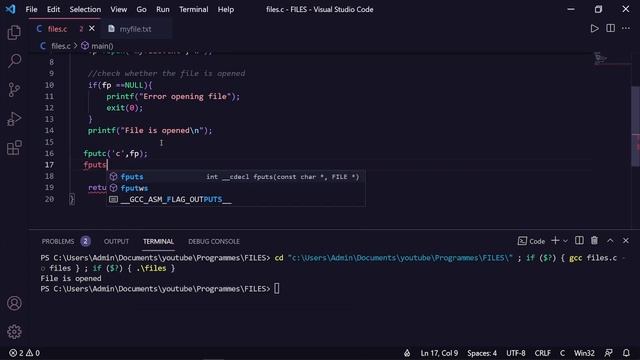Image resolution: width=640 pixels, height=360 pixels.
Task: Open the Help menu
Action: point(225,9)
